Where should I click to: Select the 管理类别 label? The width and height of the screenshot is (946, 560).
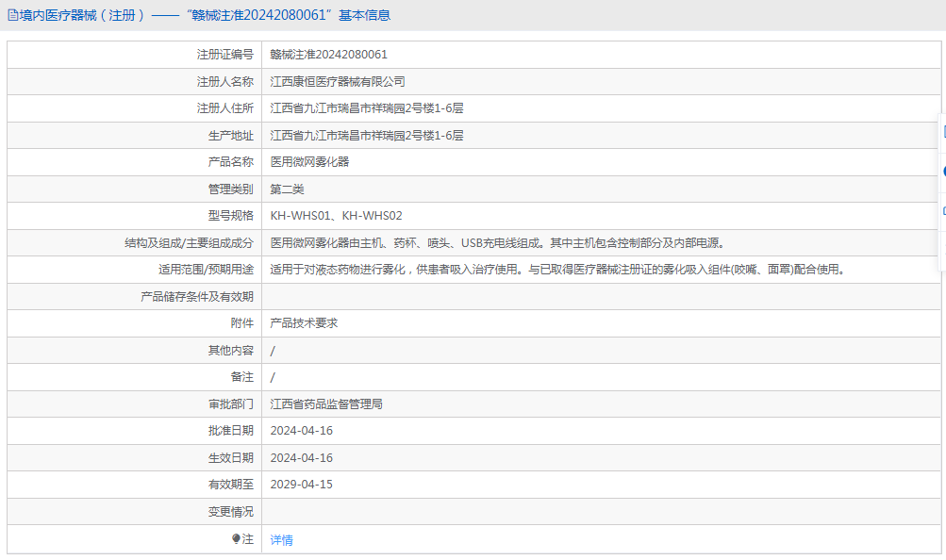(x=231, y=189)
